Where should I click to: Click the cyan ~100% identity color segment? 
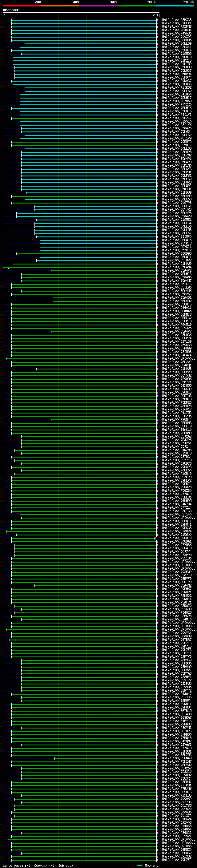[x=175, y=6]
